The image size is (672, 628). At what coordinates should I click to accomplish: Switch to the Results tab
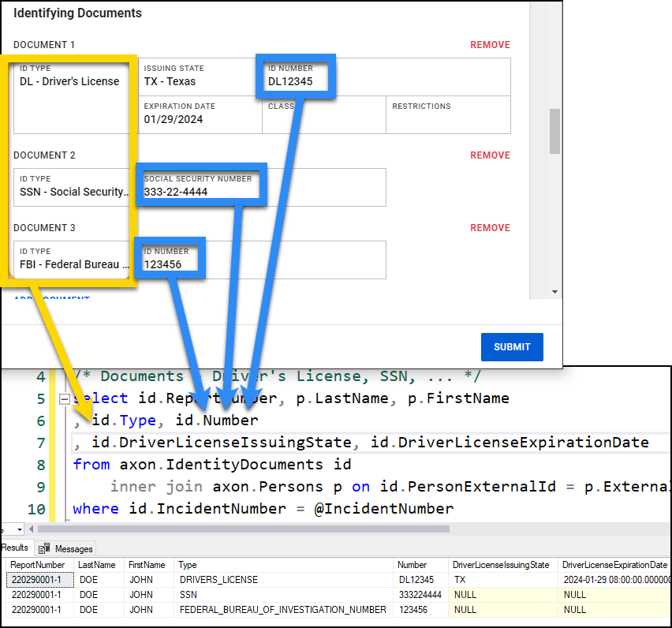coord(17,547)
